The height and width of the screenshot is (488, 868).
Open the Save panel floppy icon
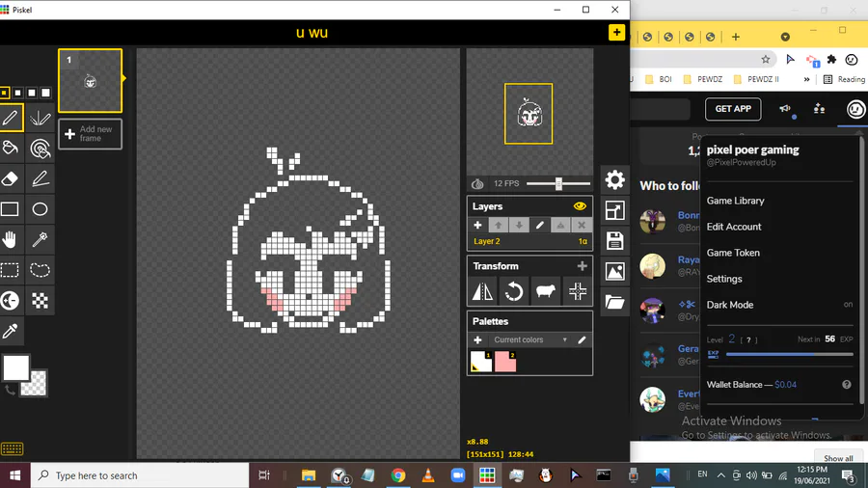(614, 241)
